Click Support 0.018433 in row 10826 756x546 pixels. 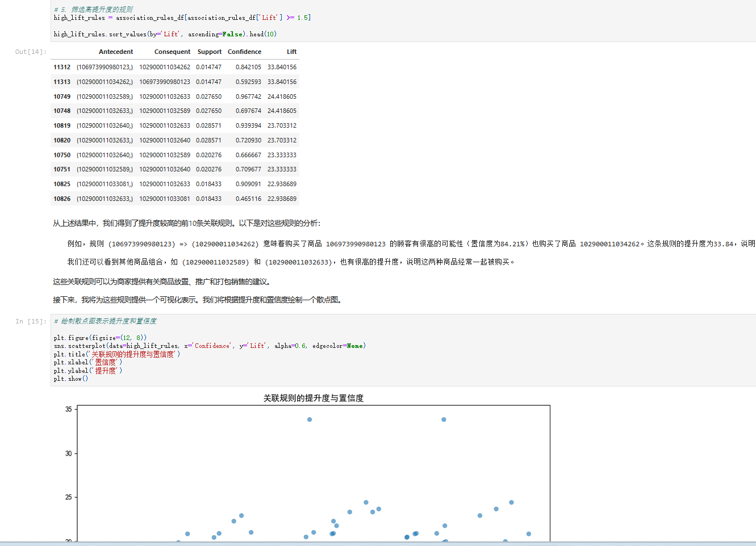(x=208, y=199)
